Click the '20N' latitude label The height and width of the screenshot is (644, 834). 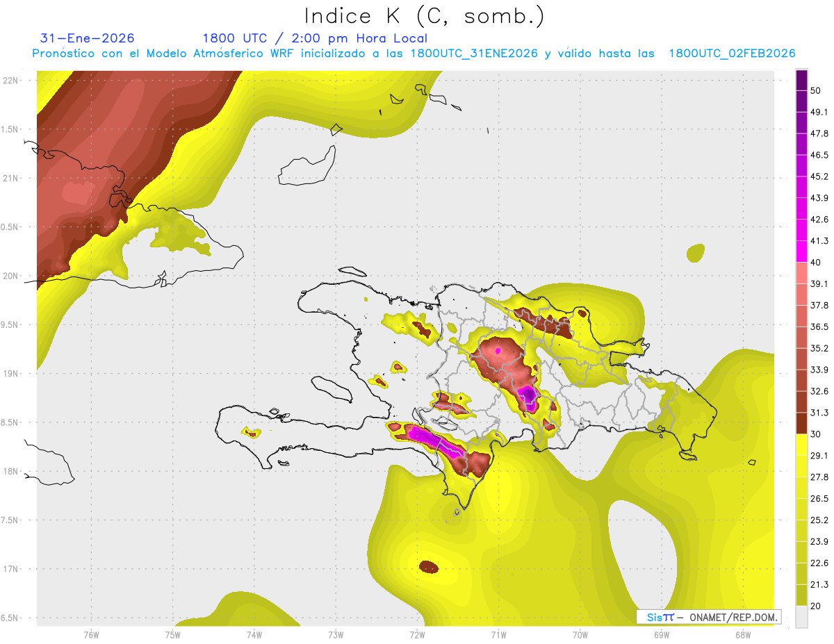tap(11, 276)
